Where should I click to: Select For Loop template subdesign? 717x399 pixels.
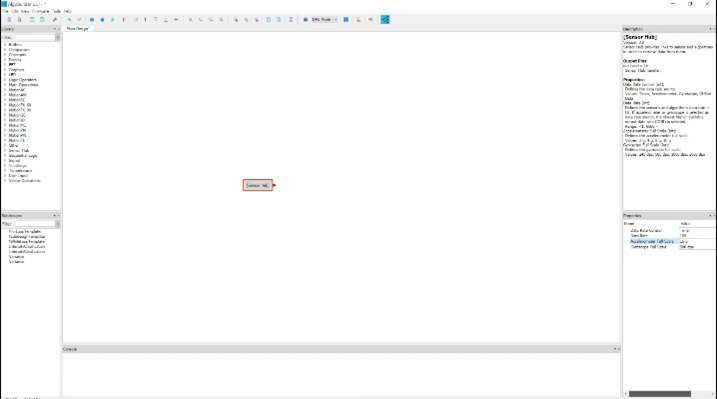coord(25,232)
